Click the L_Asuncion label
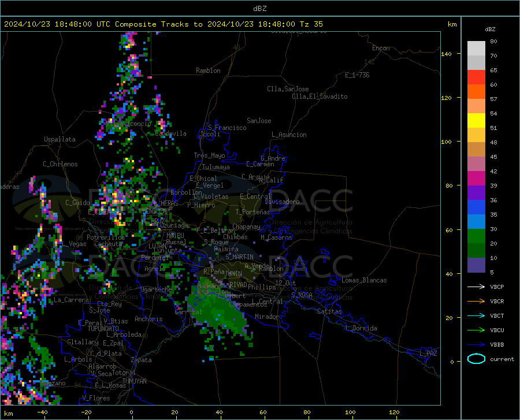 pyautogui.click(x=289, y=135)
